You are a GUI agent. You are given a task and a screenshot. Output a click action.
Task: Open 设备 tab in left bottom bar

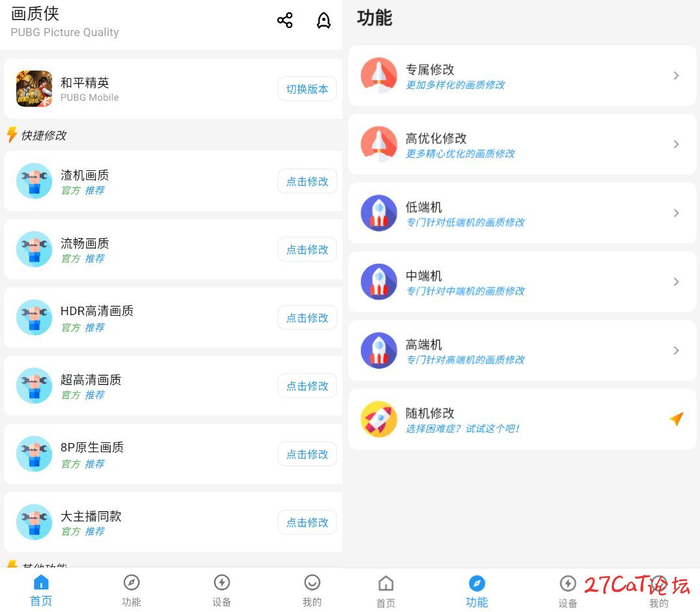[x=222, y=590]
